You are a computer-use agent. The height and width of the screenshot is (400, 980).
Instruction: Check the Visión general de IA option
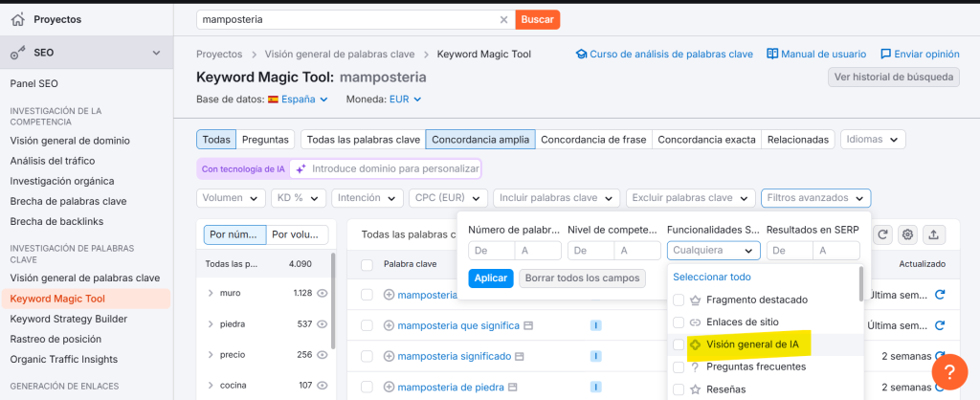[679, 344]
